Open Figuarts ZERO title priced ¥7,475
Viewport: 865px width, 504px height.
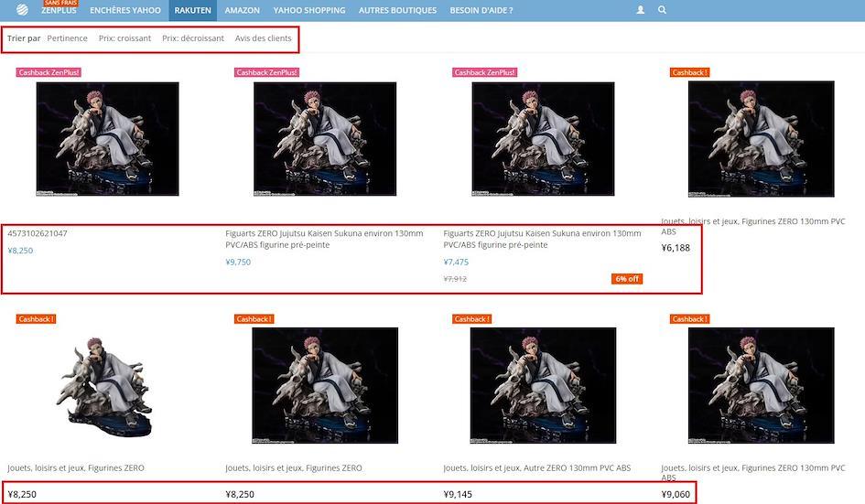tap(542, 239)
